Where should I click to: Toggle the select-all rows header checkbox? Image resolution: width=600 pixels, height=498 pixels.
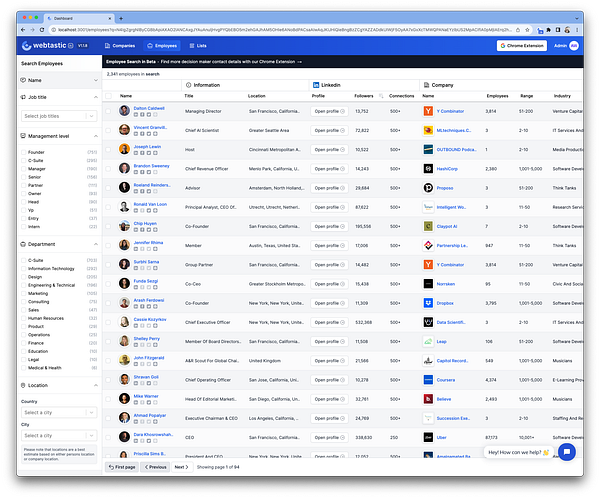[x=108, y=96]
